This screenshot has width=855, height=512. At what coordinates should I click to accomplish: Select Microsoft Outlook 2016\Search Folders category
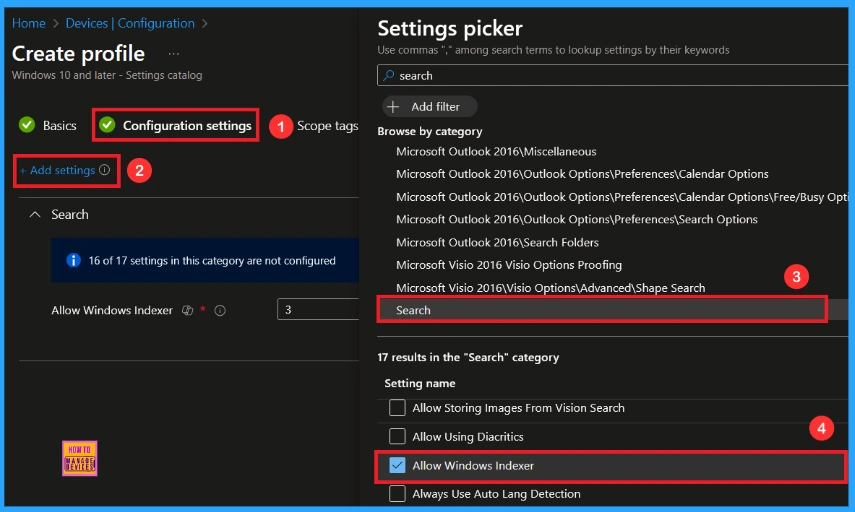pyautogui.click(x=497, y=242)
